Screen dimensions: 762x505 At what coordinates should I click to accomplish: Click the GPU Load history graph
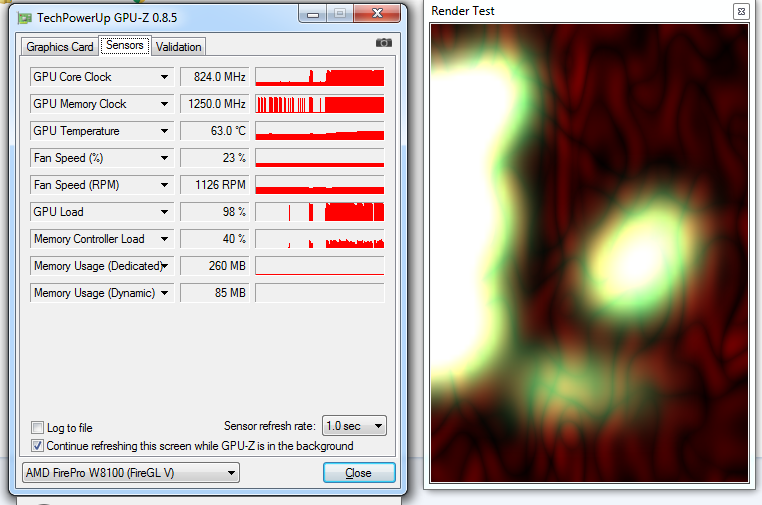tap(320, 212)
